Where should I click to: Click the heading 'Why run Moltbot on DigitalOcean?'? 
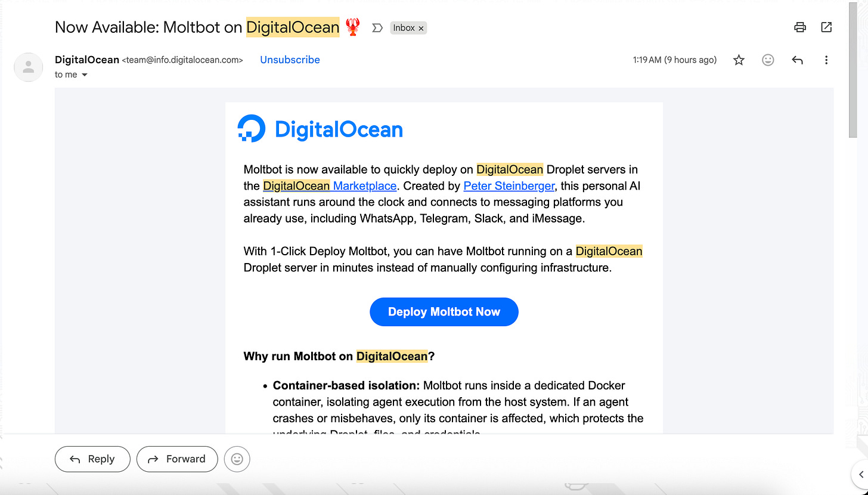pyautogui.click(x=339, y=357)
